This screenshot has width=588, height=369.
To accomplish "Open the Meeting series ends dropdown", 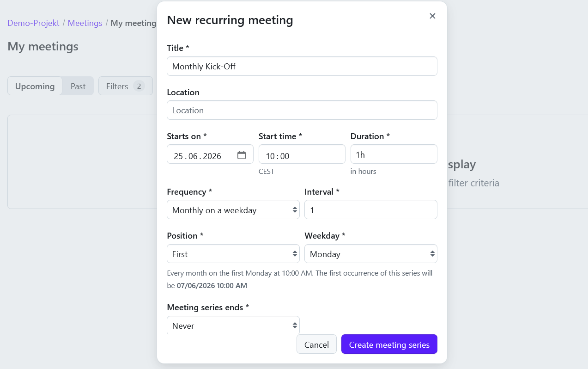I will coord(233,325).
